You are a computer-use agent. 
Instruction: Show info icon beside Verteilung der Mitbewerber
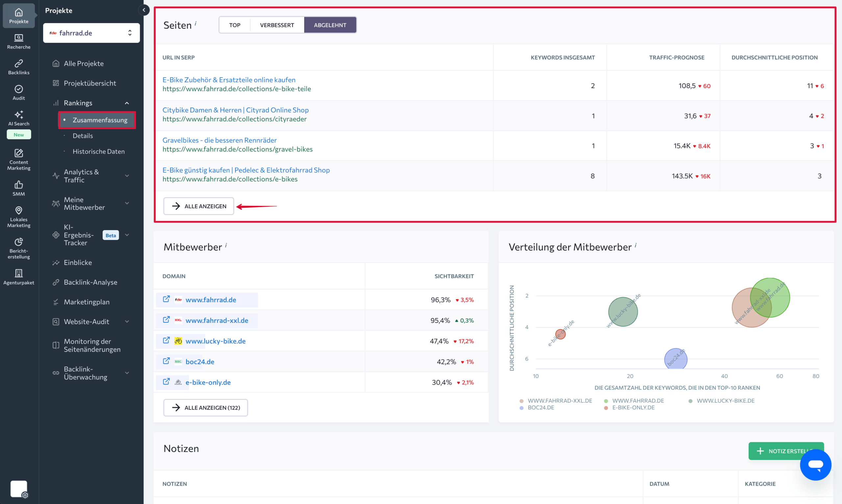(635, 245)
